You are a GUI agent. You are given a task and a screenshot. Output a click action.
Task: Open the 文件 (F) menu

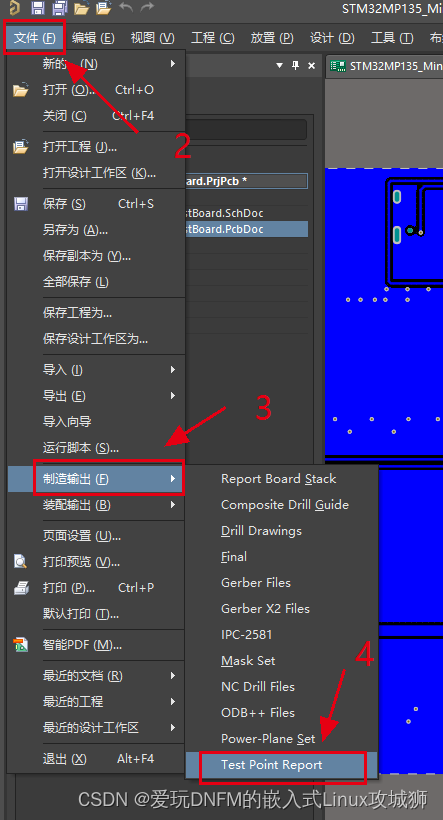point(35,38)
